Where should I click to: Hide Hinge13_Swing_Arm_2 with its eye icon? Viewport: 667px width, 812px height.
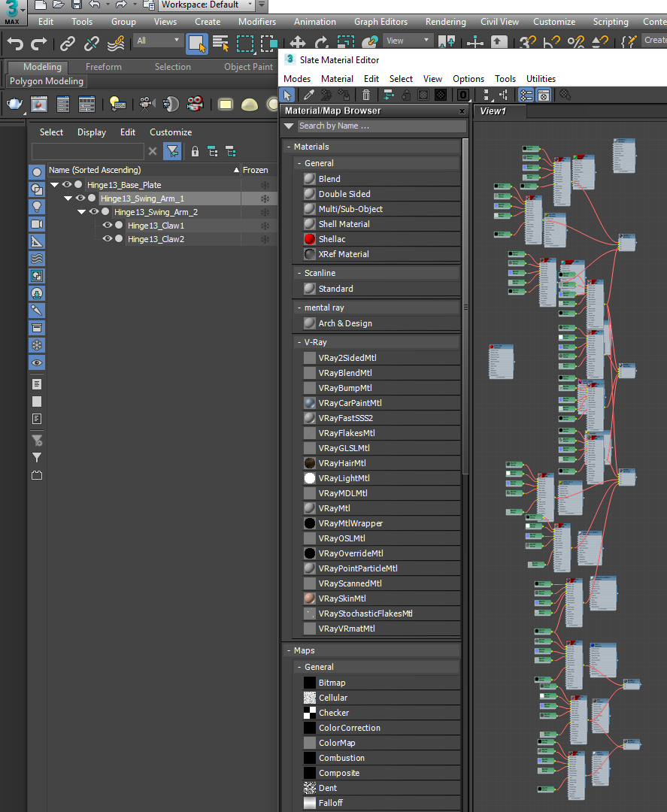pos(94,211)
